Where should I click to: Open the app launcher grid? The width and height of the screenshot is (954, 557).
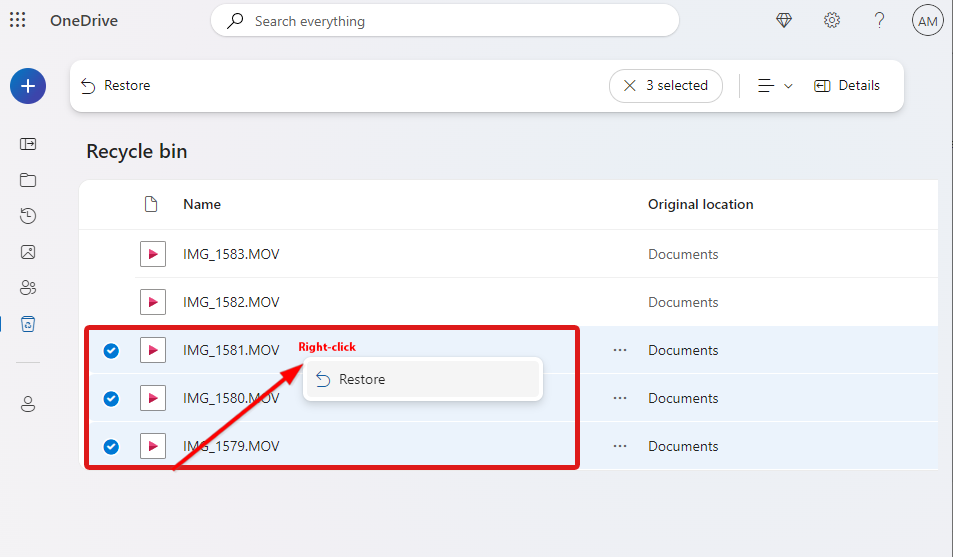[x=18, y=20]
